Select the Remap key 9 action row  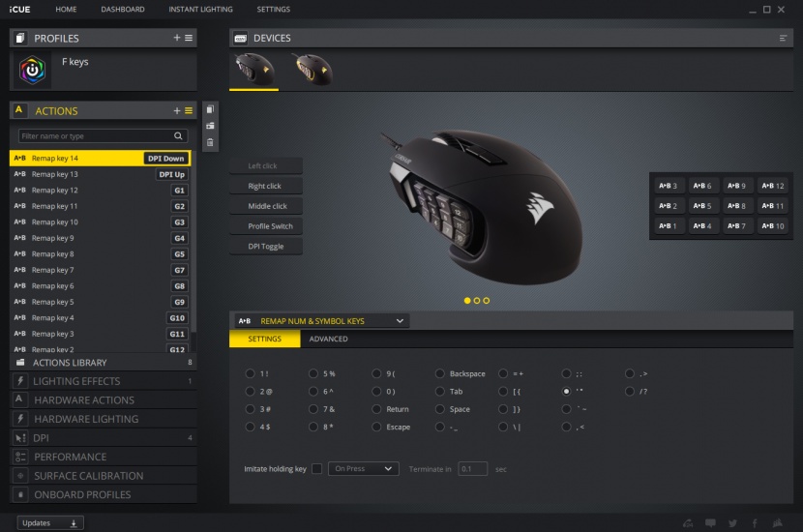(100, 238)
